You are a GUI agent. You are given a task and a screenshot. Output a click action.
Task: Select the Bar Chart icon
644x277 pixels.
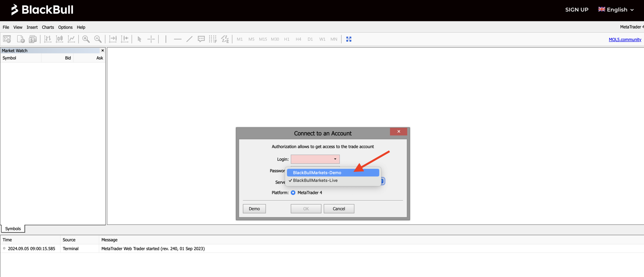click(x=47, y=39)
